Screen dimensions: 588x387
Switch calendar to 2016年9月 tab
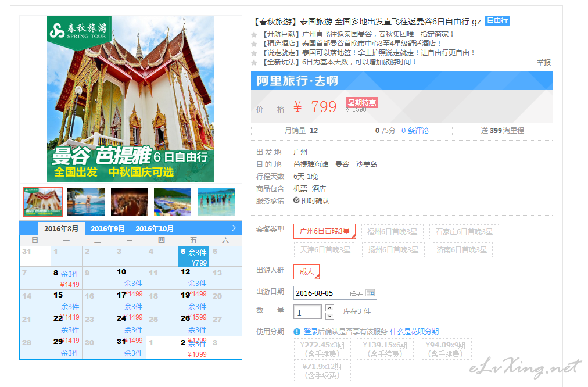coord(107,228)
